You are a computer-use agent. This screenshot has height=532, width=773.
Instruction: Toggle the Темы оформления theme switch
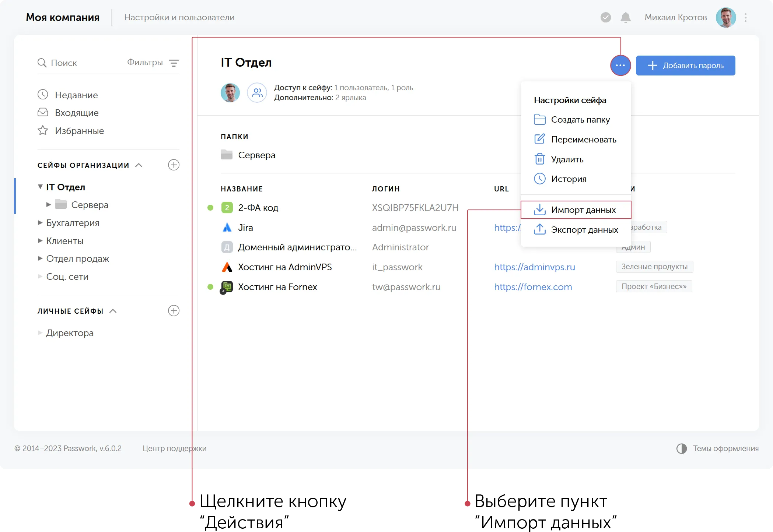(681, 448)
